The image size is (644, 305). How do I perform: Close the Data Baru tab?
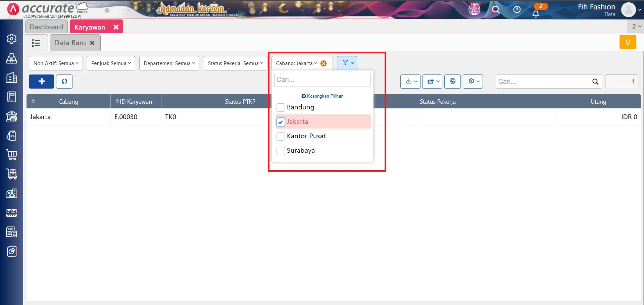[x=93, y=43]
